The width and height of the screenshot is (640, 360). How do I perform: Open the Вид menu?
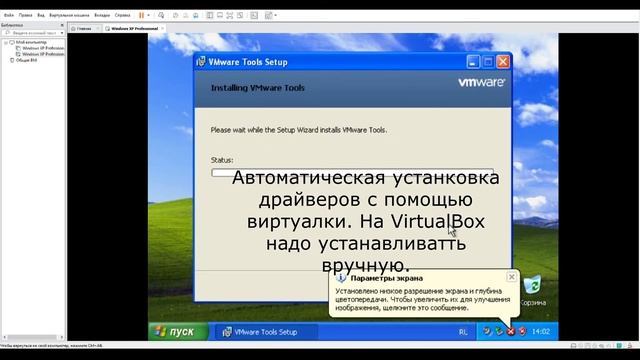point(41,15)
